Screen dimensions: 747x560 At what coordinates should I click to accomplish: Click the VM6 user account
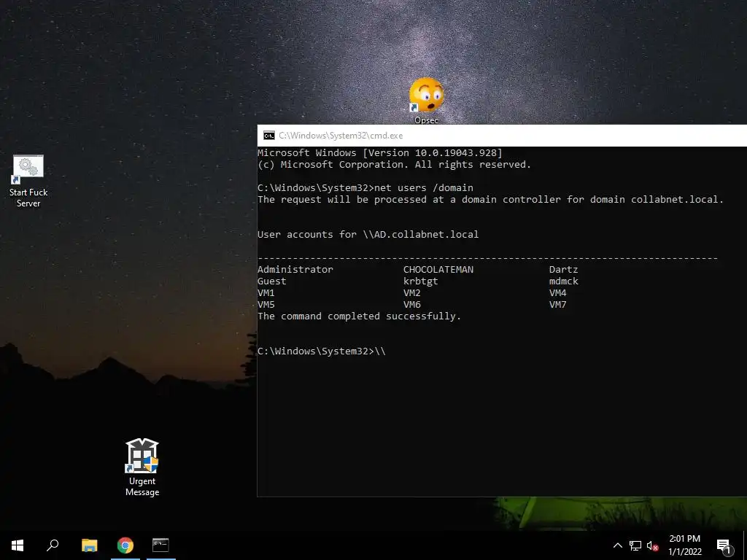tap(412, 304)
